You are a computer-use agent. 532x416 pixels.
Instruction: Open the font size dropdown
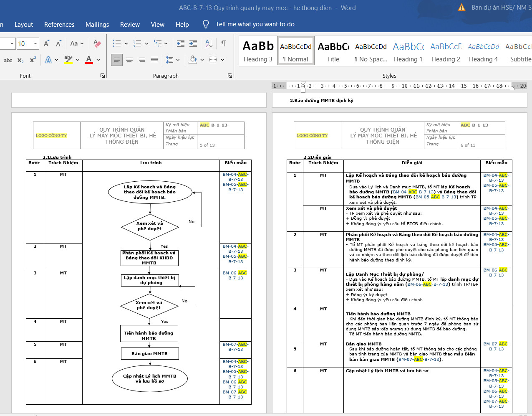pyautogui.click(x=35, y=43)
